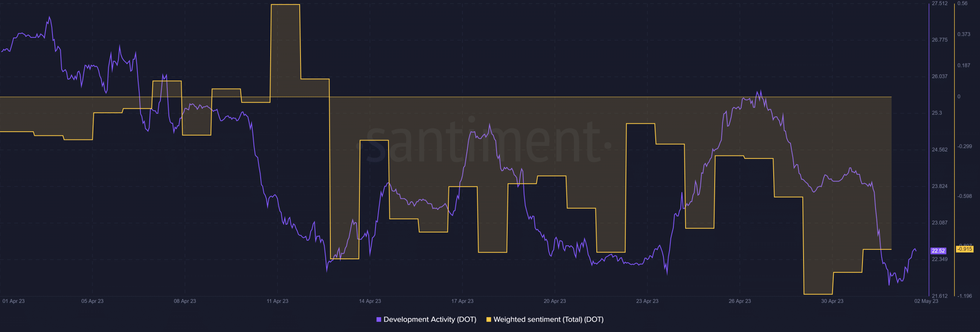Toggle the Development Activity (DOT) legend label
This screenshot has height=332, width=980.
[x=430, y=319]
